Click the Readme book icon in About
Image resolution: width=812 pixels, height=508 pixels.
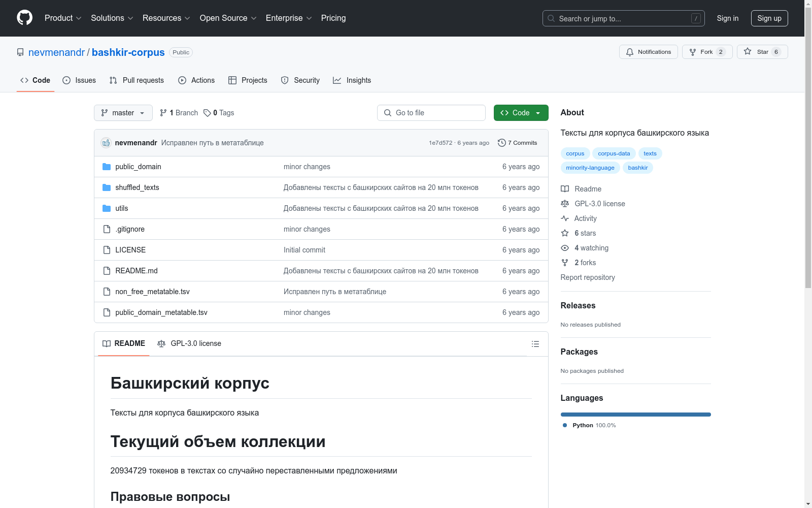tap(565, 189)
